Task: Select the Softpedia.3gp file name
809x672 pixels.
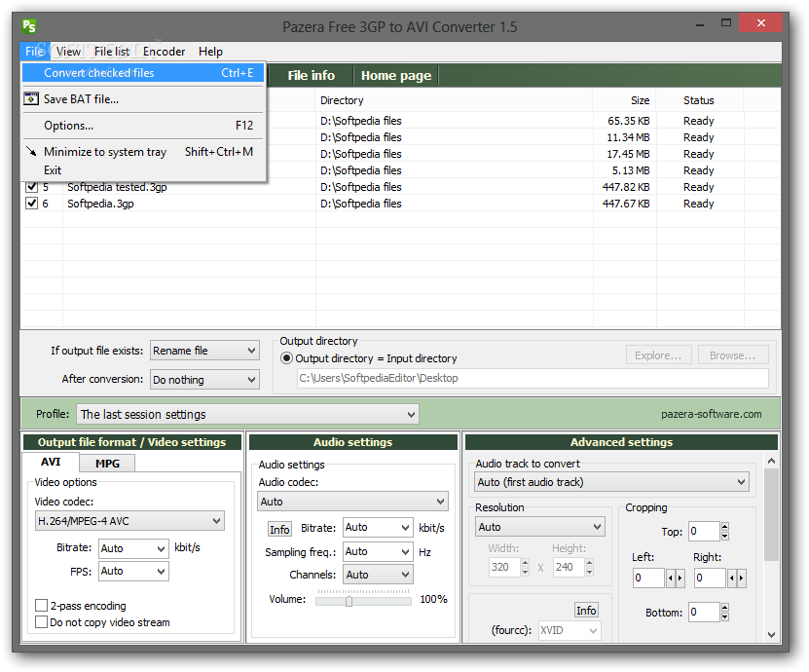Action: 100,204
